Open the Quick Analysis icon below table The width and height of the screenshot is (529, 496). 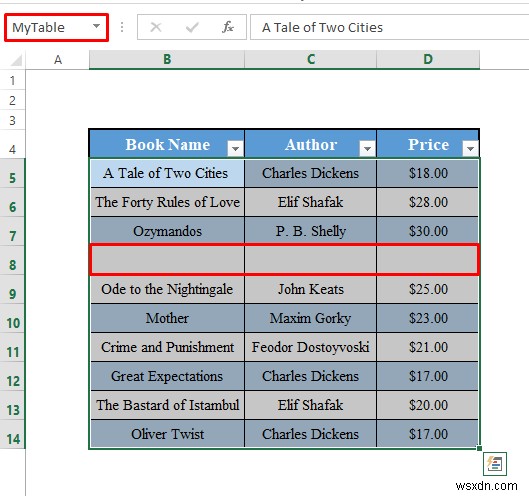tap(495, 464)
